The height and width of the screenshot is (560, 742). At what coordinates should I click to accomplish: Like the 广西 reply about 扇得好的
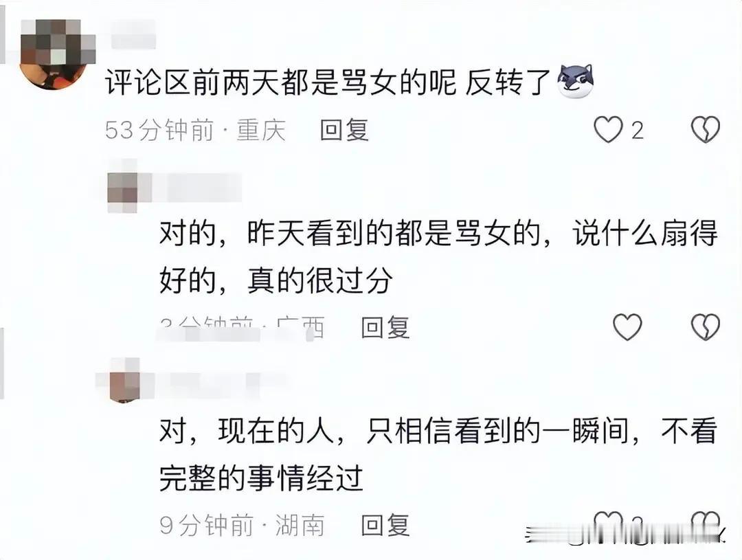pos(627,326)
